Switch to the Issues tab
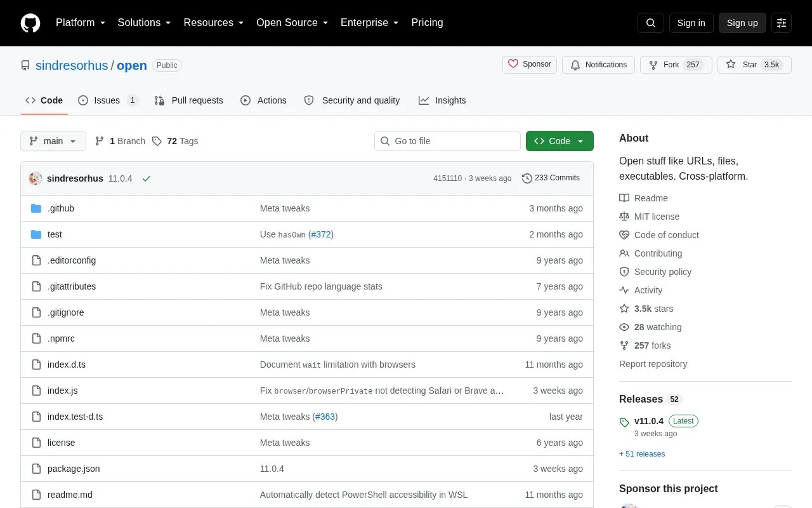The image size is (812, 508). coord(108,100)
